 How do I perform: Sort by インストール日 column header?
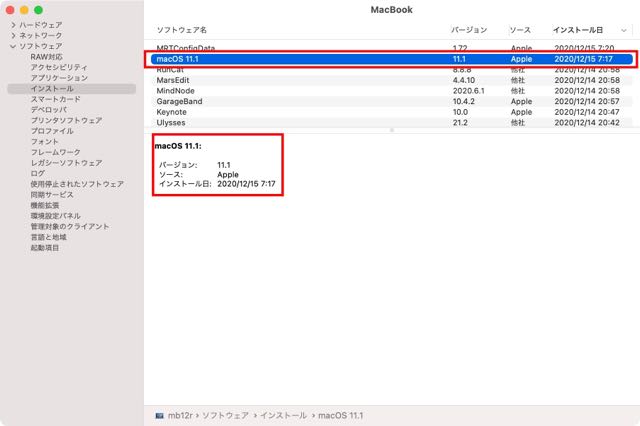pyautogui.click(x=578, y=30)
